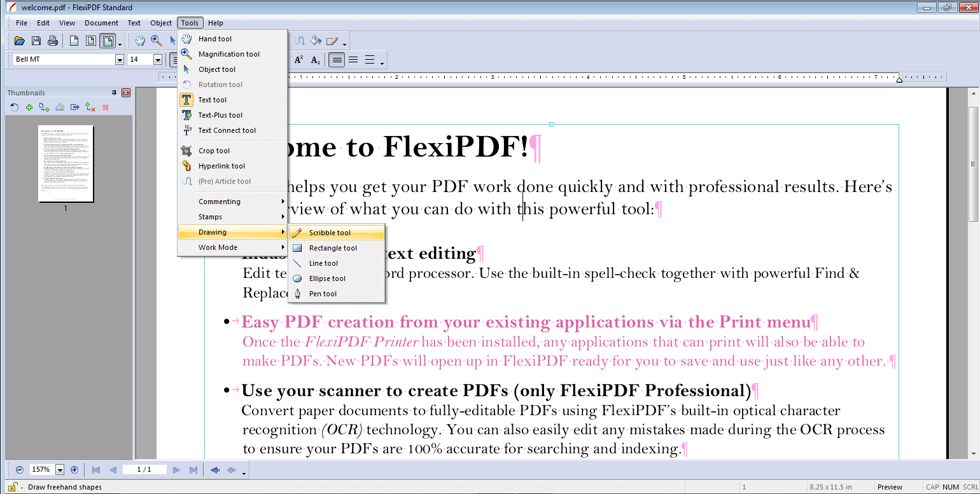This screenshot has height=494, width=980.
Task: Select Pen tool in Drawing submenu
Action: point(337,294)
